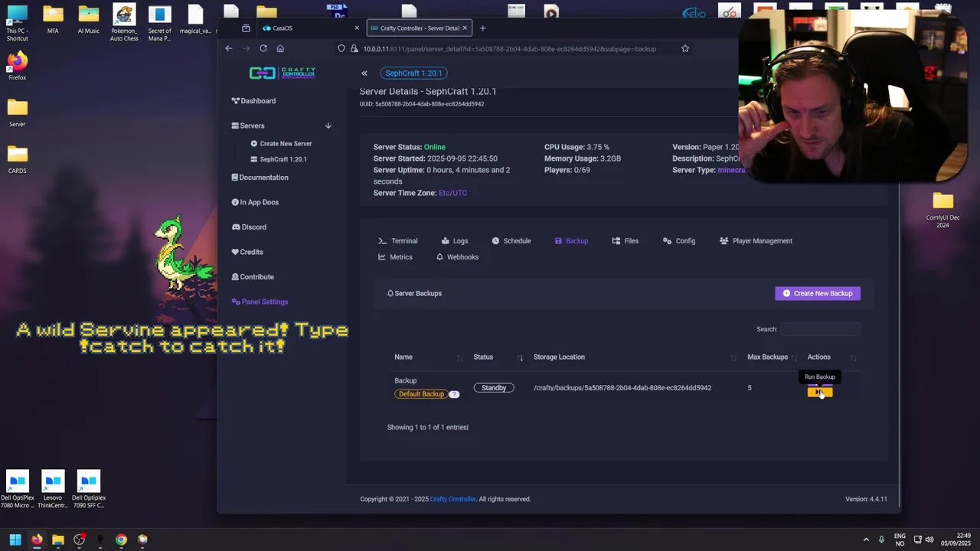The width and height of the screenshot is (980, 551).
Task: Click the /crafty/backups storage path text
Action: click(622, 388)
